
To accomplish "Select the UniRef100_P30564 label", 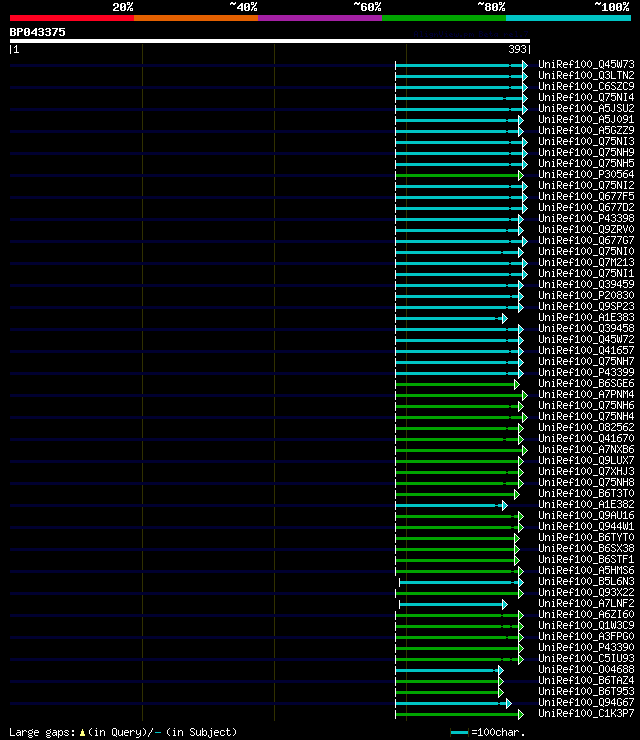I will [x=586, y=175].
